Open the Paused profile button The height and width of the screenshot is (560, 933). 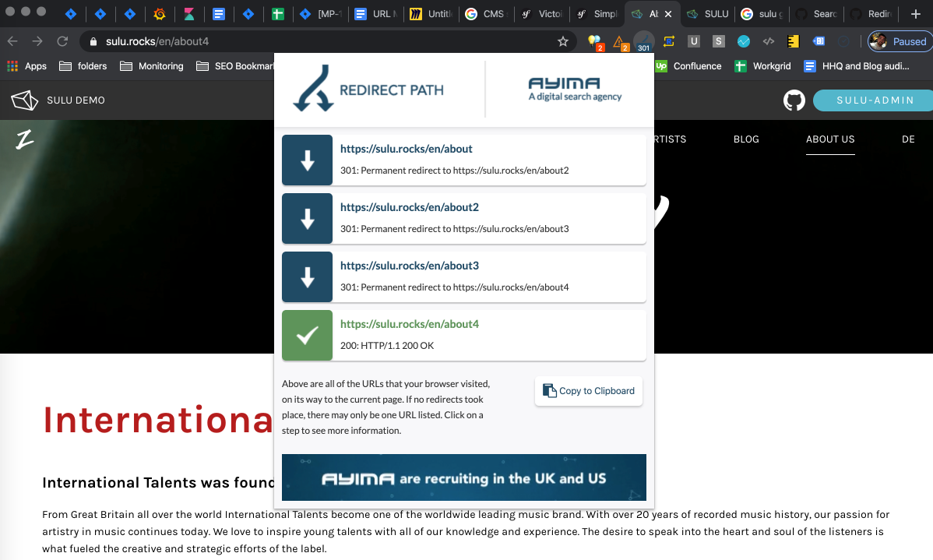click(900, 41)
